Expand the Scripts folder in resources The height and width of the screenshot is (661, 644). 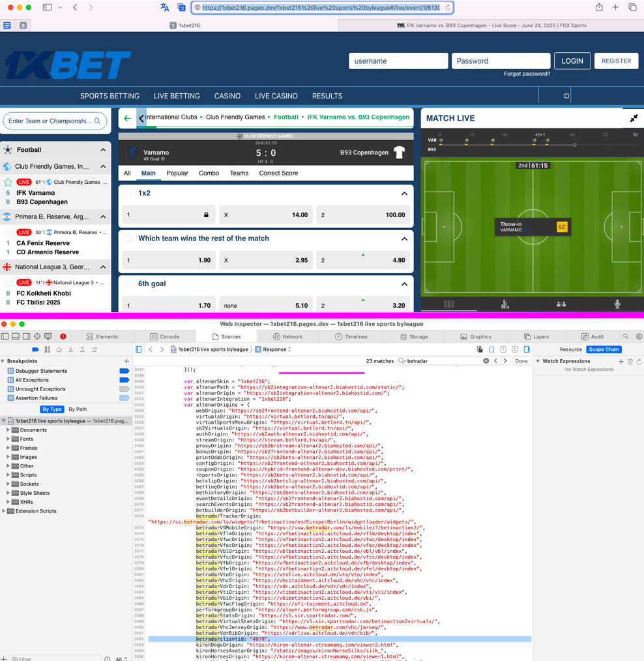tap(8, 475)
